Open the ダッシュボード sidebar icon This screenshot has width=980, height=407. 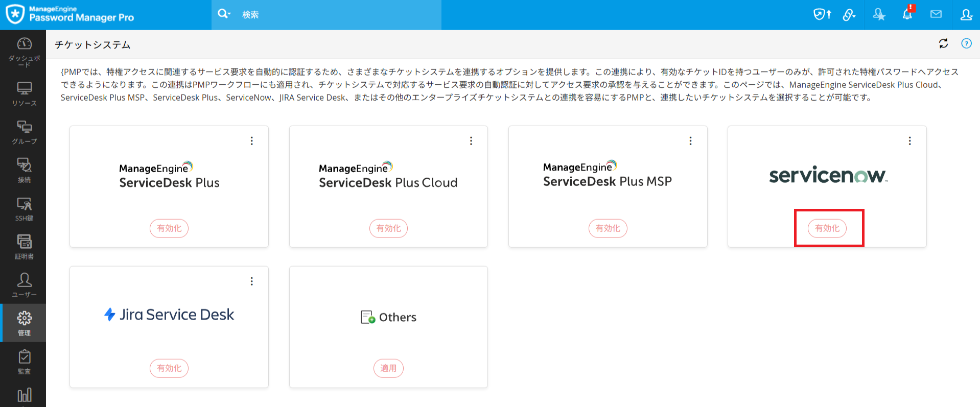[24, 50]
